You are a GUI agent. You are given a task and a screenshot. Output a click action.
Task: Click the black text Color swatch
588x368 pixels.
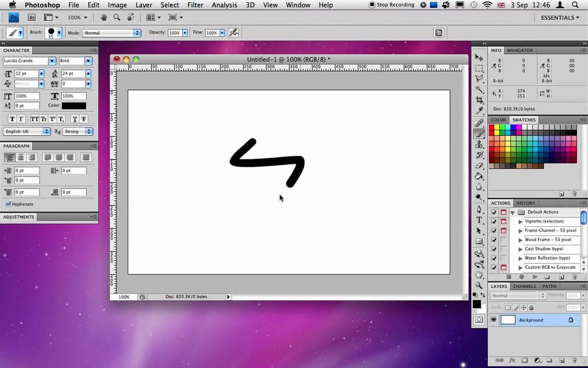74,106
